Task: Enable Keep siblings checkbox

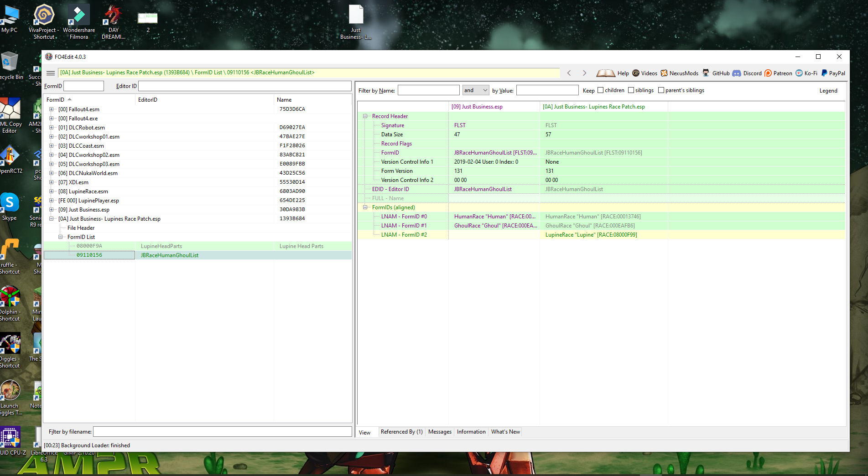Action: click(x=631, y=90)
